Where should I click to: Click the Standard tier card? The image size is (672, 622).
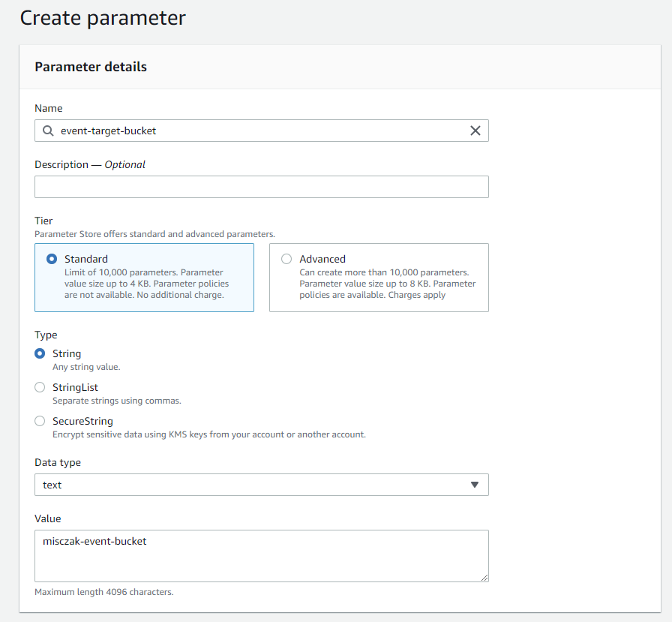144,278
